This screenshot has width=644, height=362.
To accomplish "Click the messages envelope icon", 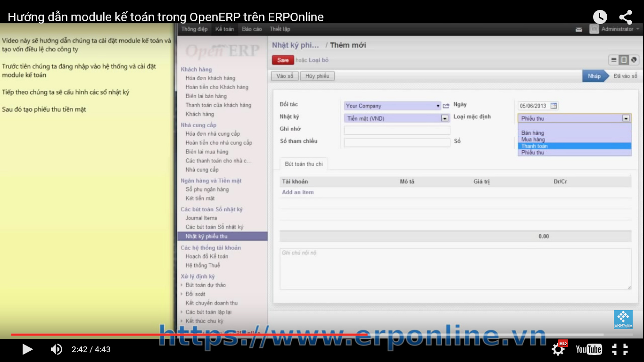I will pyautogui.click(x=579, y=29).
